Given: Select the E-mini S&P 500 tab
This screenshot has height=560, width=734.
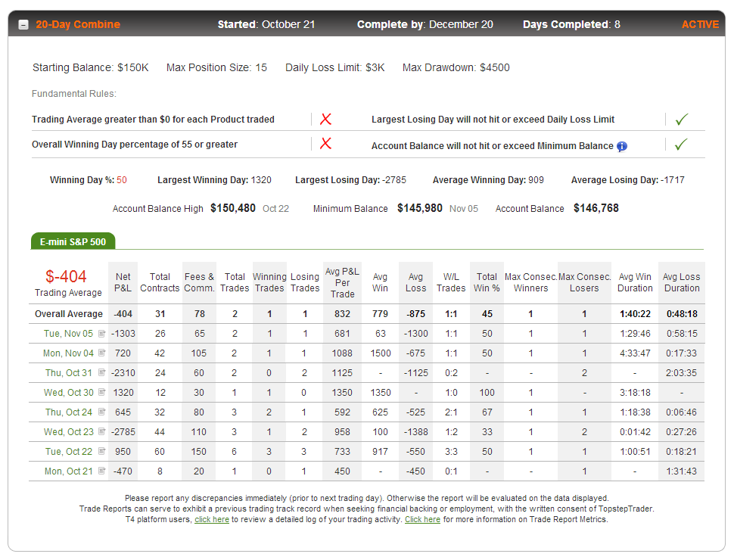Looking at the screenshot, I should click(73, 241).
